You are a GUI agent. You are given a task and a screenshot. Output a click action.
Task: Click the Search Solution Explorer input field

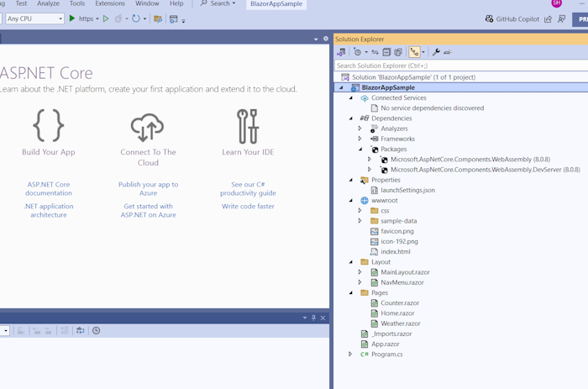pos(461,66)
